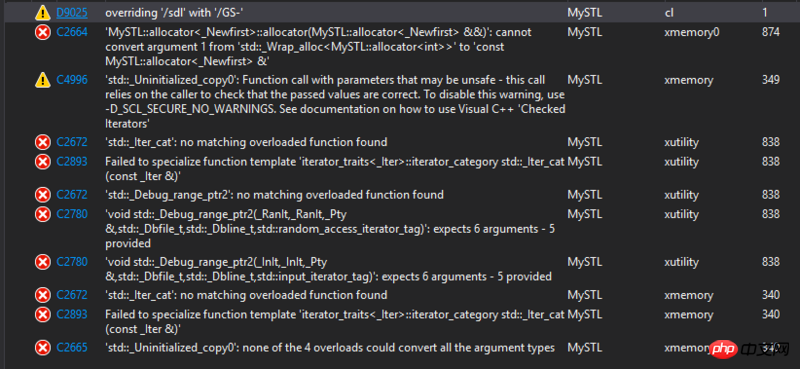The width and height of the screenshot is (800, 369).
Task: Click error icon for '_Debug_range_ptr2' no matching overload
Action: (42, 195)
